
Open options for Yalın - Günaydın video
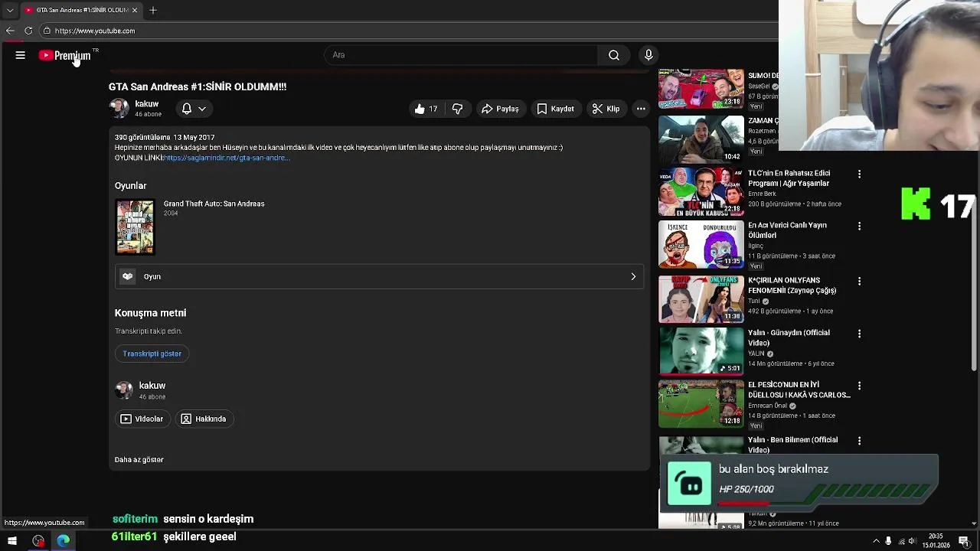point(859,334)
